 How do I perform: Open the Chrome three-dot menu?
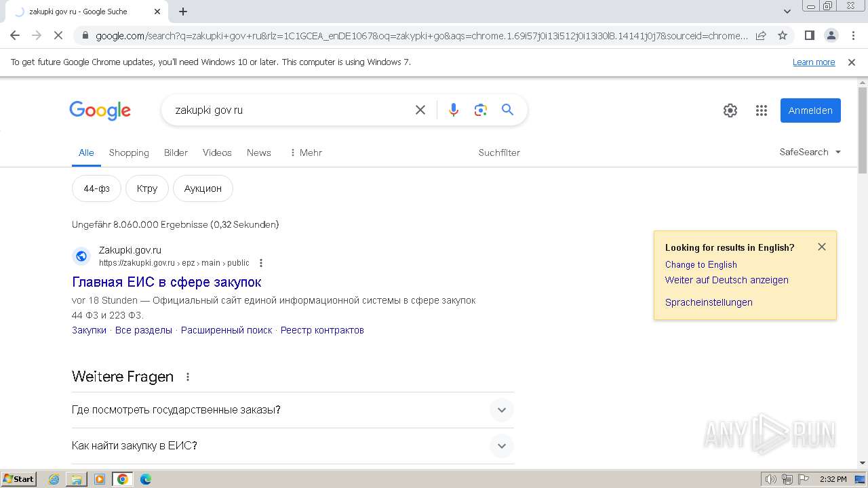pyautogui.click(x=853, y=35)
